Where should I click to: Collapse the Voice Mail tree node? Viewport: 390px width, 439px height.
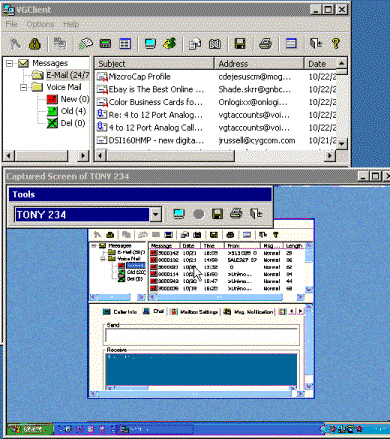click(x=23, y=87)
